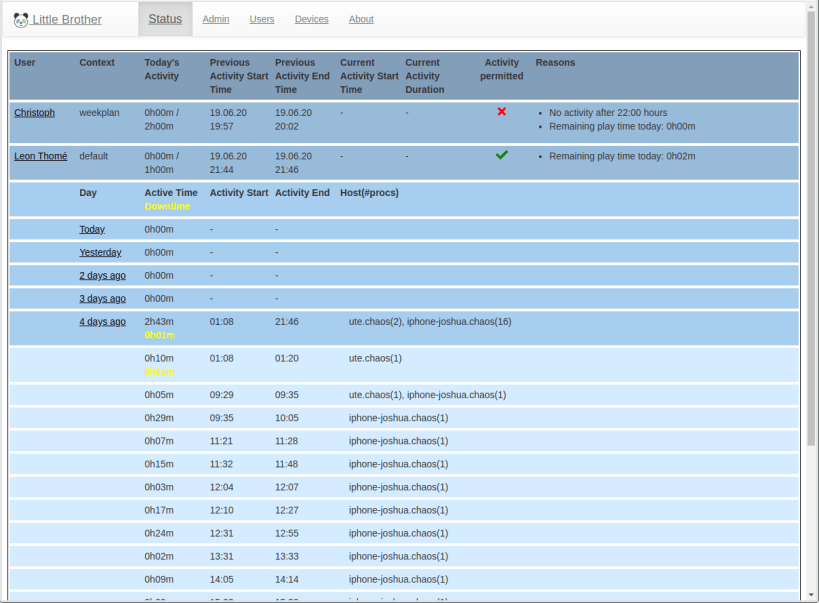
Task: Click the 0h15m entry starting at 11:32
Action: pos(159,464)
